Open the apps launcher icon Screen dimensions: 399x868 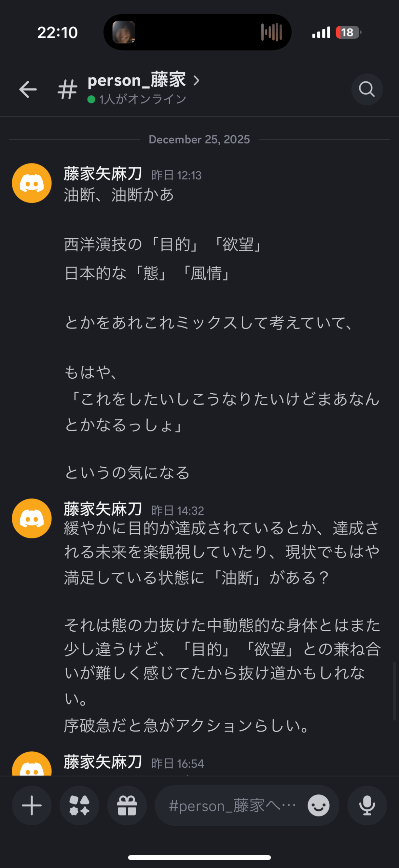[79, 805]
